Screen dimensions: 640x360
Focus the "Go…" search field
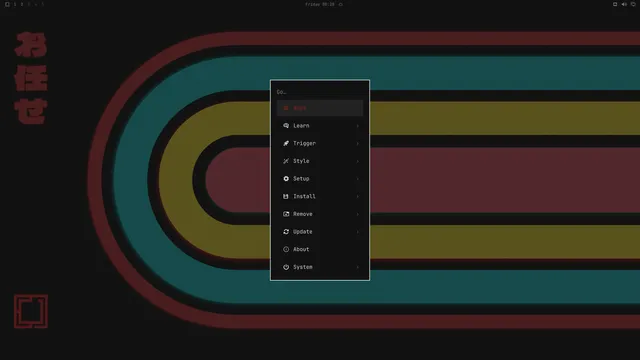[x=320, y=92]
